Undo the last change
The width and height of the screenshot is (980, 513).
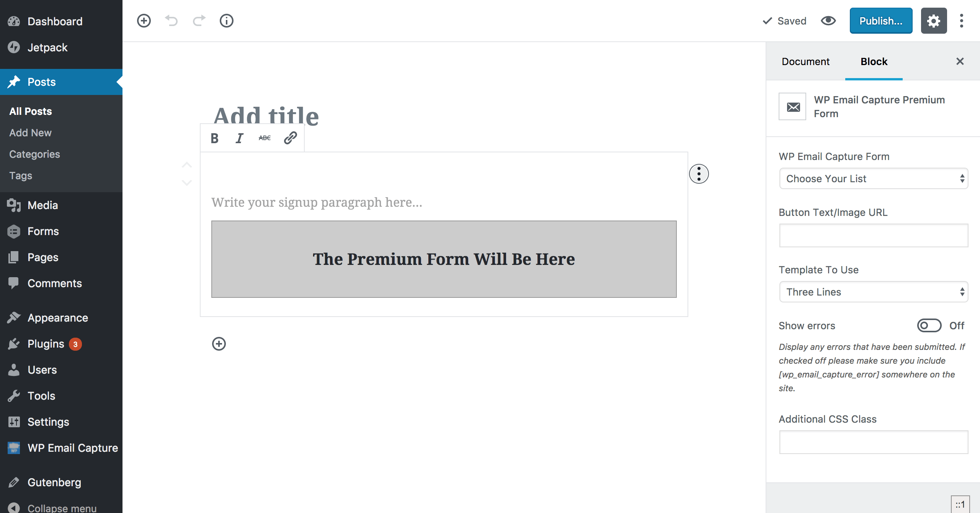click(x=171, y=21)
